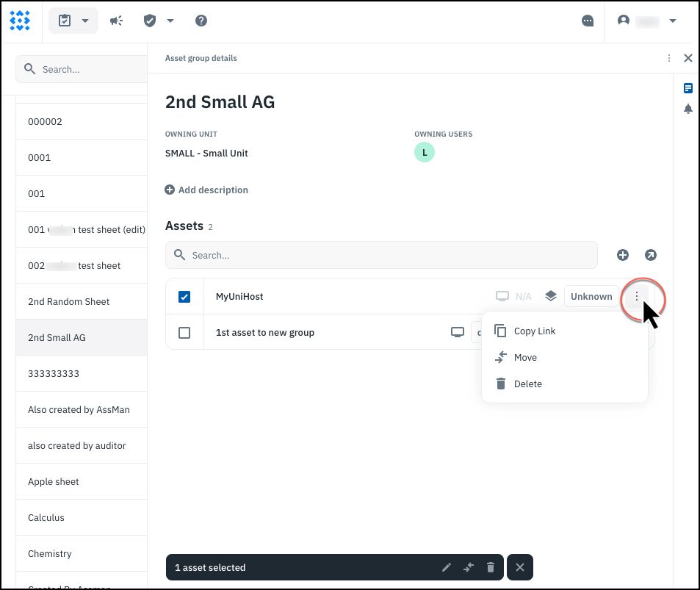Viewport: 700px width, 590px height.
Task: Select Also created by AssMan item
Action: pyautogui.click(x=82, y=409)
